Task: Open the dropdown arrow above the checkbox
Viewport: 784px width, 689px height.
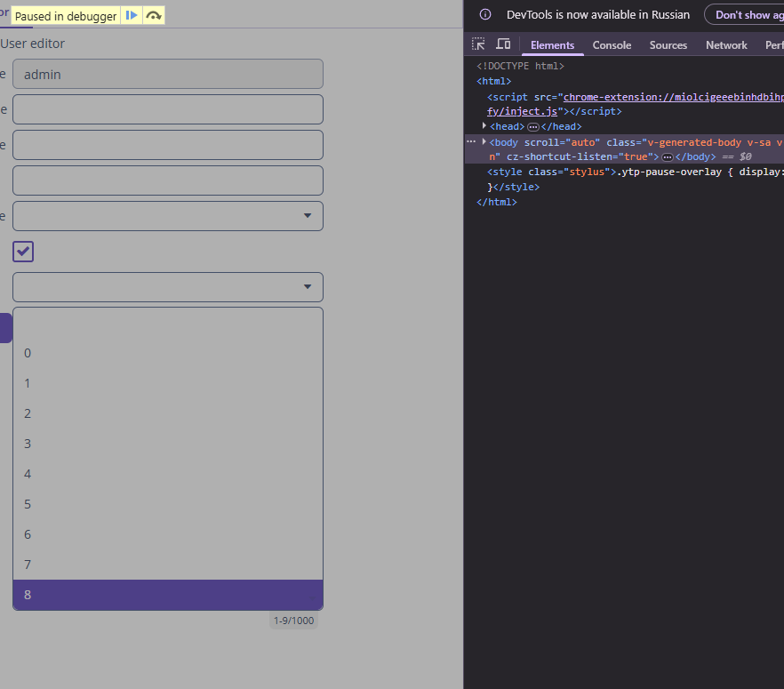Action: 308,215
